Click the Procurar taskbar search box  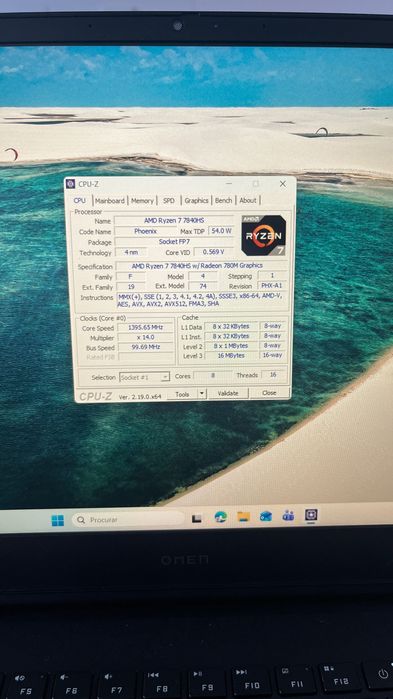(x=128, y=519)
